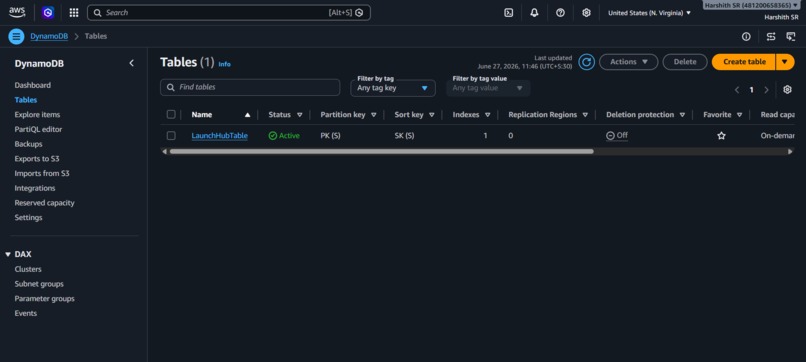The height and width of the screenshot is (362, 806).
Task: Click the horizontal table scrollbar
Action: pyautogui.click(x=381, y=152)
